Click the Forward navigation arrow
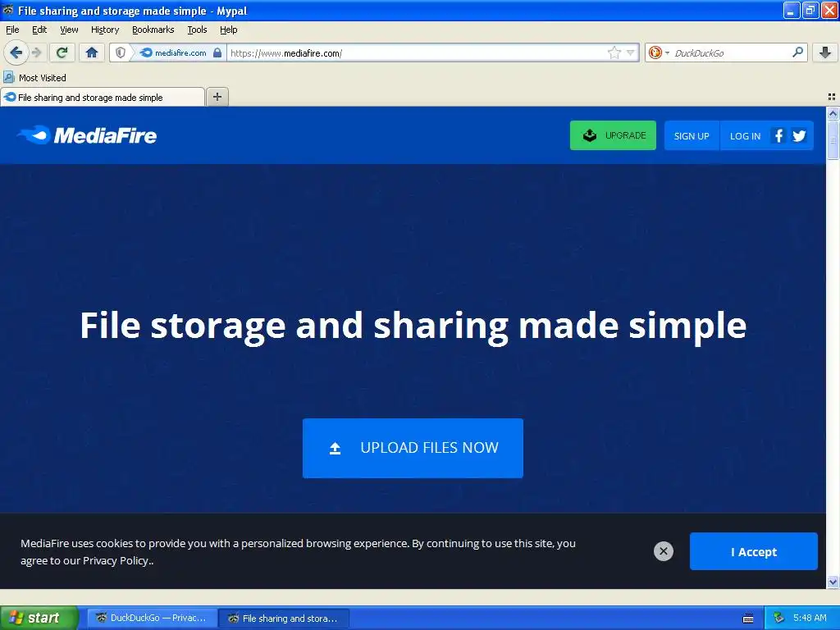This screenshot has height=630, width=840. pos(36,52)
